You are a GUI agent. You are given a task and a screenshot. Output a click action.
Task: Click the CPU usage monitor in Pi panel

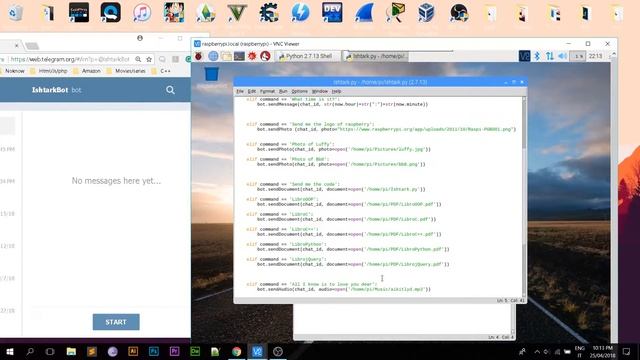click(578, 56)
